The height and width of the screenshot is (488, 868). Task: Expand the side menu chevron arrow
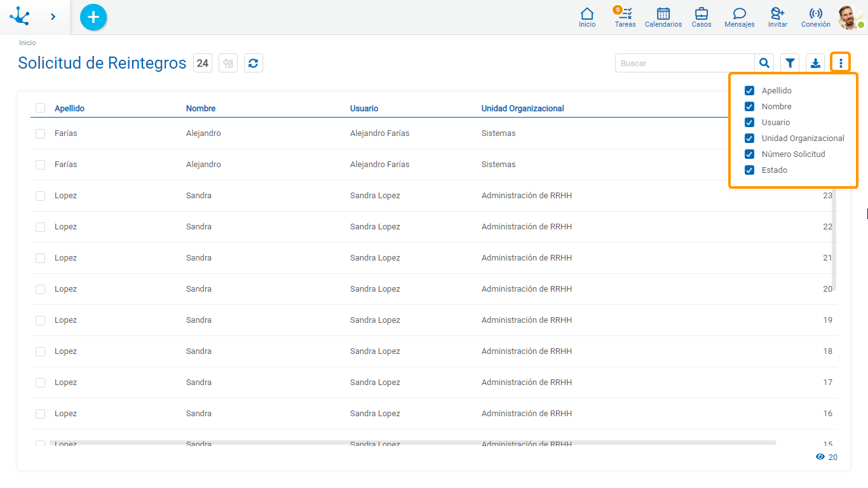tap(53, 17)
